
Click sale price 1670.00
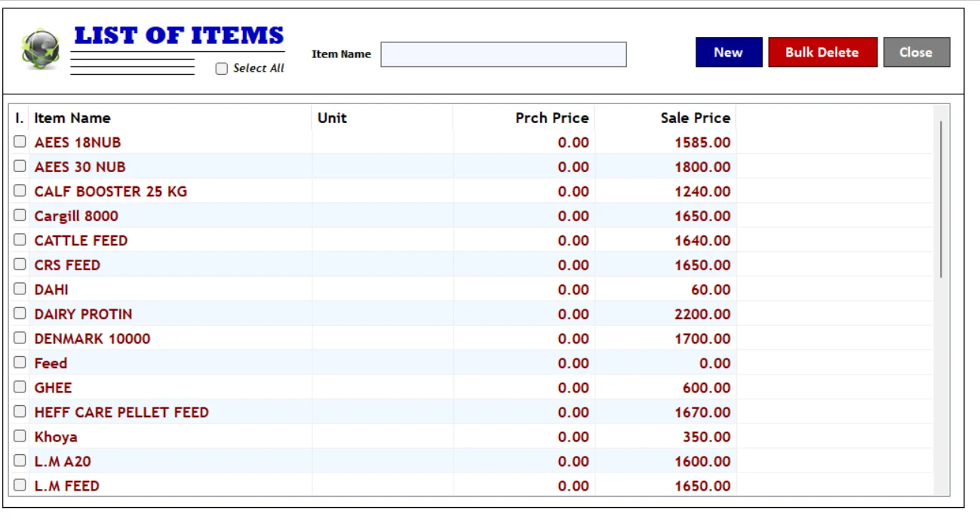coord(702,412)
